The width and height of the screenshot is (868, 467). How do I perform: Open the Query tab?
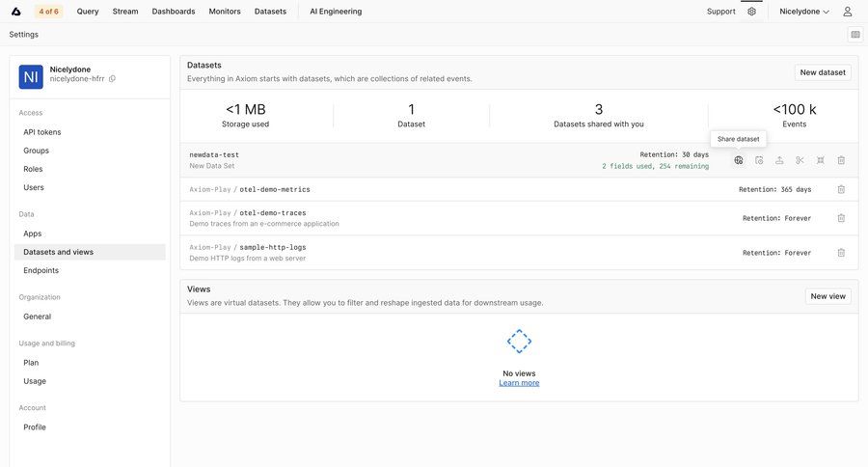pyautogui.click(x=88, y=11)
